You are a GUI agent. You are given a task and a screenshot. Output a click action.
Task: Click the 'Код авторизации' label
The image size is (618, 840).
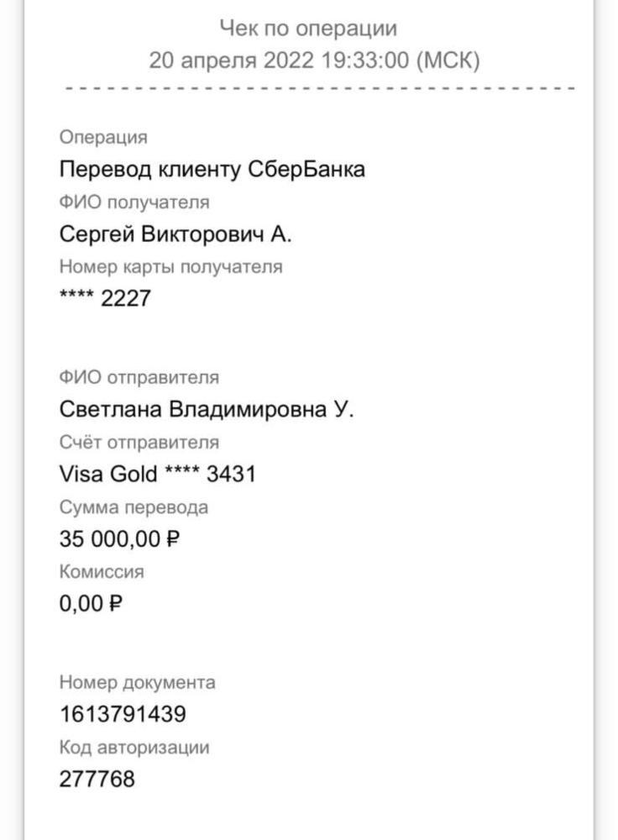134,747
